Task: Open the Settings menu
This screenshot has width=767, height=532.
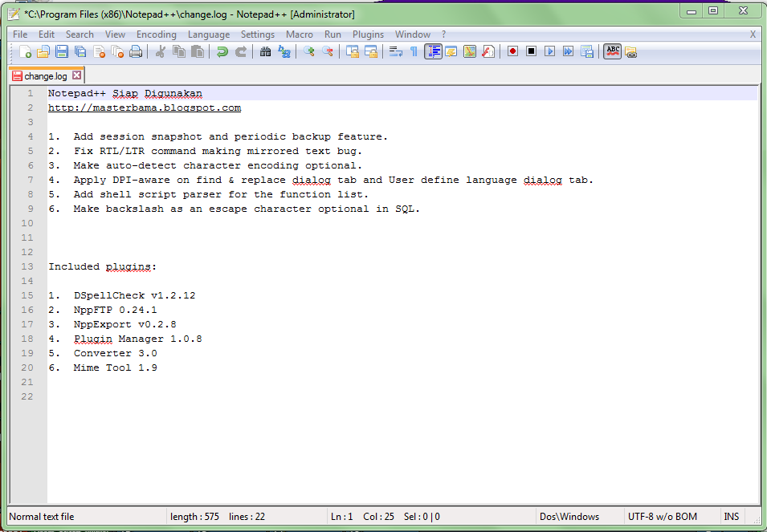Action: [258, 35]
